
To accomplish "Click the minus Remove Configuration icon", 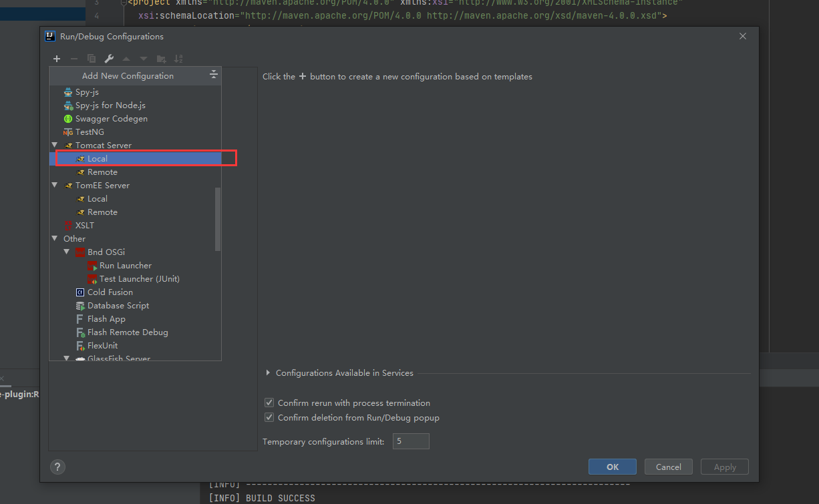I will (x=74, y=59).
